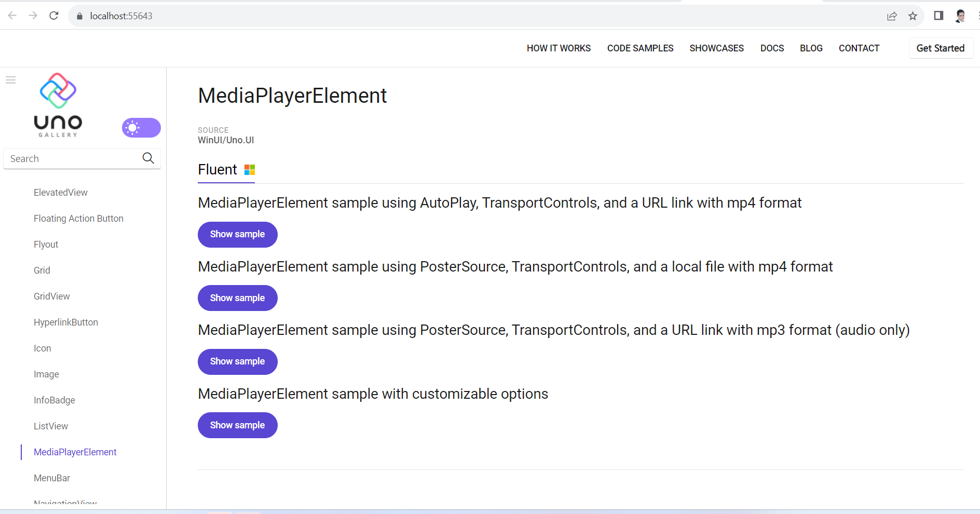This screenshot has width=980, height=514.
Task: Select ListView in the sidebar
Action: (51, 426)
